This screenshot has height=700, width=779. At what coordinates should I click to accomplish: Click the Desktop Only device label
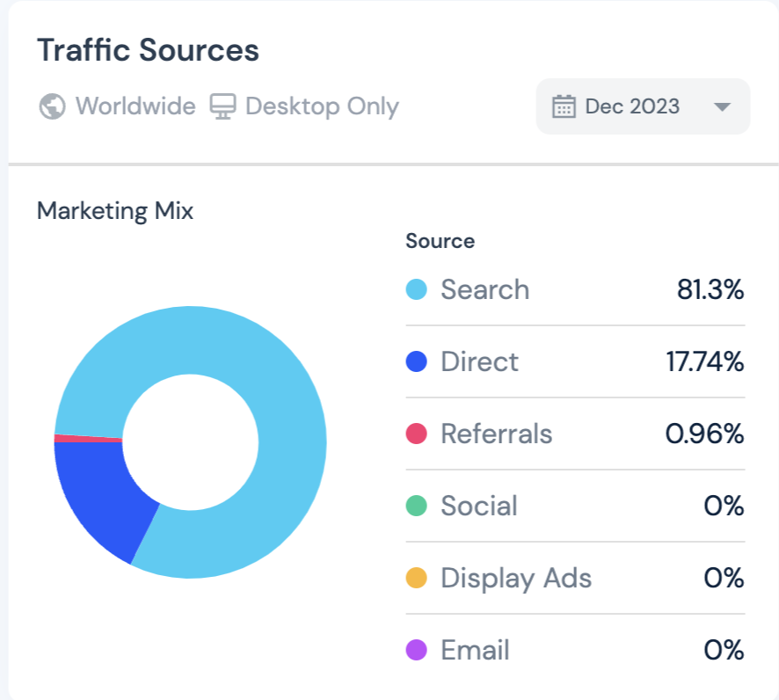[322, 107]
